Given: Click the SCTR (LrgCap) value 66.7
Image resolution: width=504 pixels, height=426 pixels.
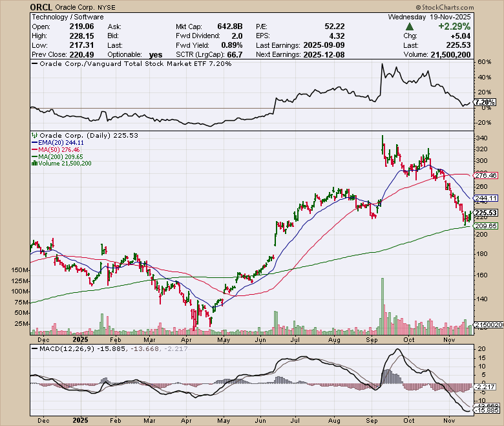Looking at the screenshot, I should 235,55.
